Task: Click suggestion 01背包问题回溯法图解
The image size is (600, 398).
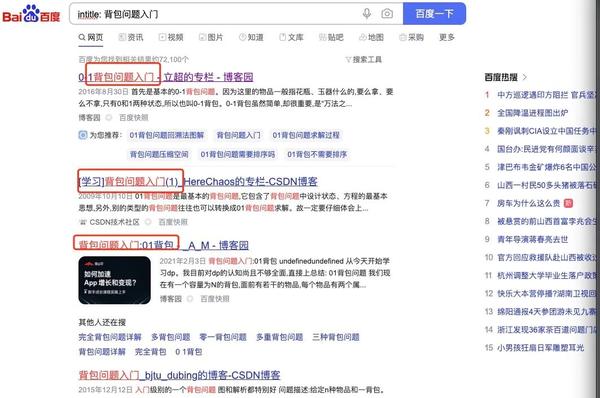Action: (x=166, y=135)
